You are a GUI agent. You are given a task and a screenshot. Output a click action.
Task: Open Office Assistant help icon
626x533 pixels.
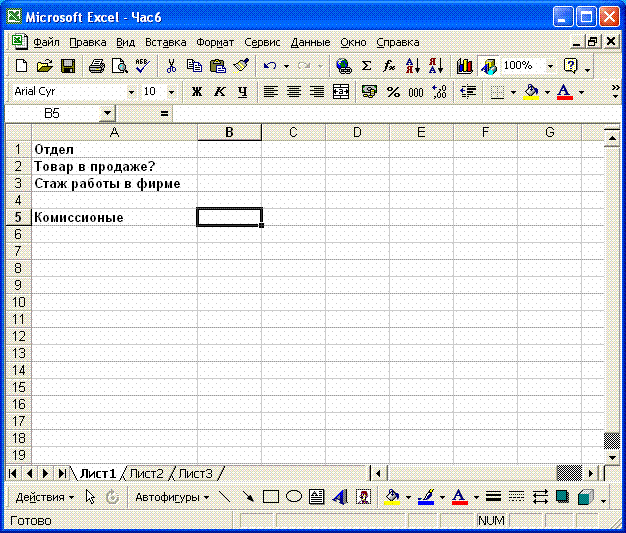click(x=571, y=65)
